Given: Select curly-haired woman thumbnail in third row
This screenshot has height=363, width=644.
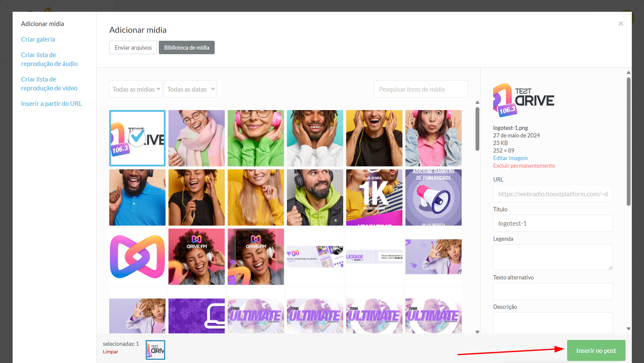Looking at the screenshot, I should point(434,257).
